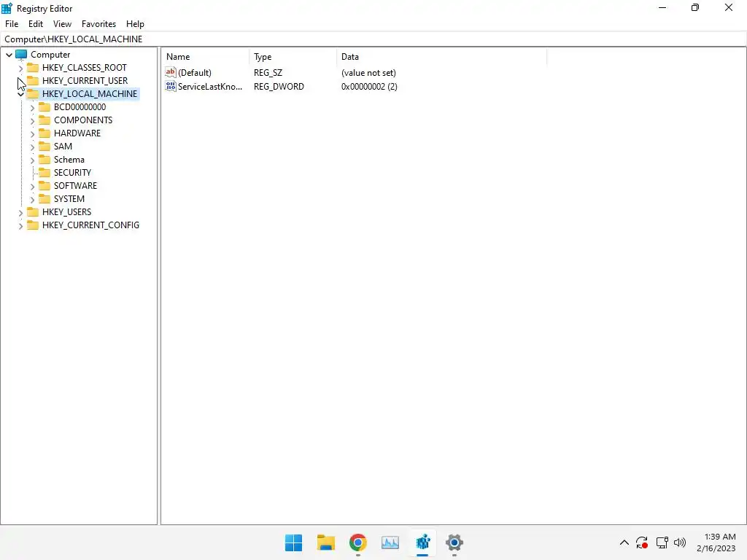Image resolution: width=747 pixels, height=560 pixels.
Task: Open the volume speaker tray icon
Action: (x=680, y=542)
